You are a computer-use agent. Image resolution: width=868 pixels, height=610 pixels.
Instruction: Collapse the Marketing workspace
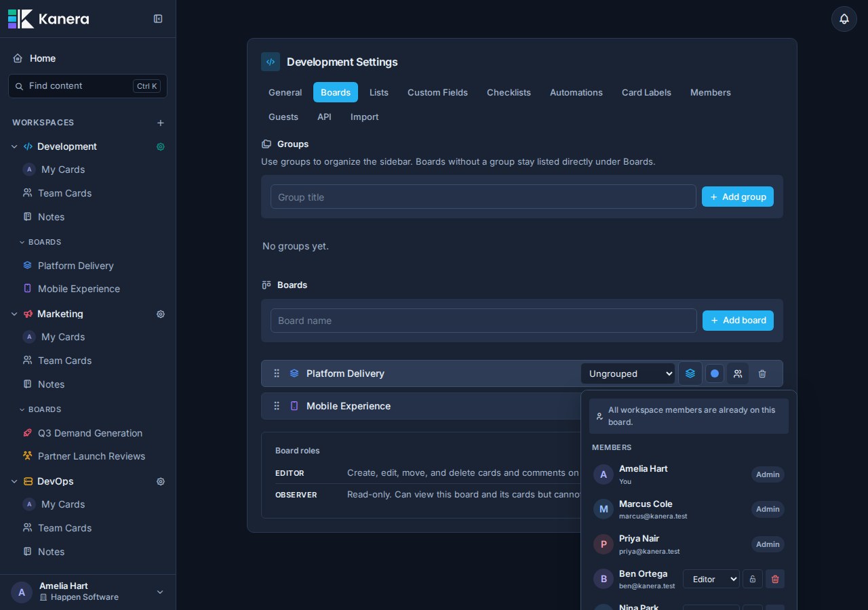pos(14,314)
